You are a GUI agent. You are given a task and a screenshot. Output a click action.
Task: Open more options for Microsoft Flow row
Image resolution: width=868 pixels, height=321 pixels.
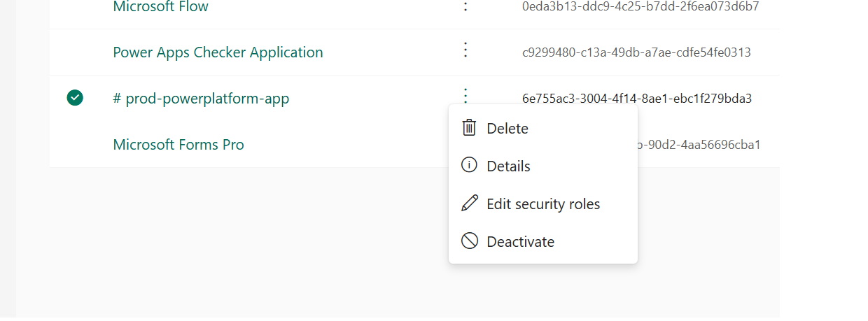(x=465, y=6)
